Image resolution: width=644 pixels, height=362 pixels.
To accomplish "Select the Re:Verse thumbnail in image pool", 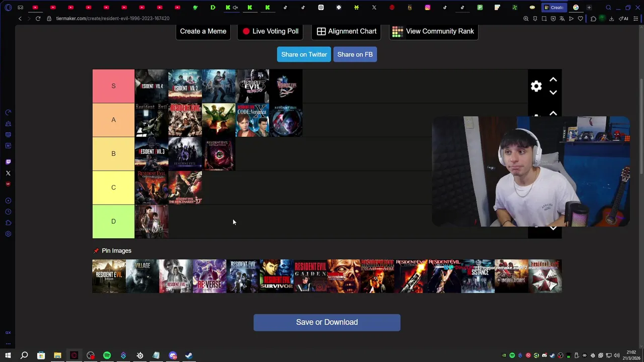I will [x=209, y=276].
